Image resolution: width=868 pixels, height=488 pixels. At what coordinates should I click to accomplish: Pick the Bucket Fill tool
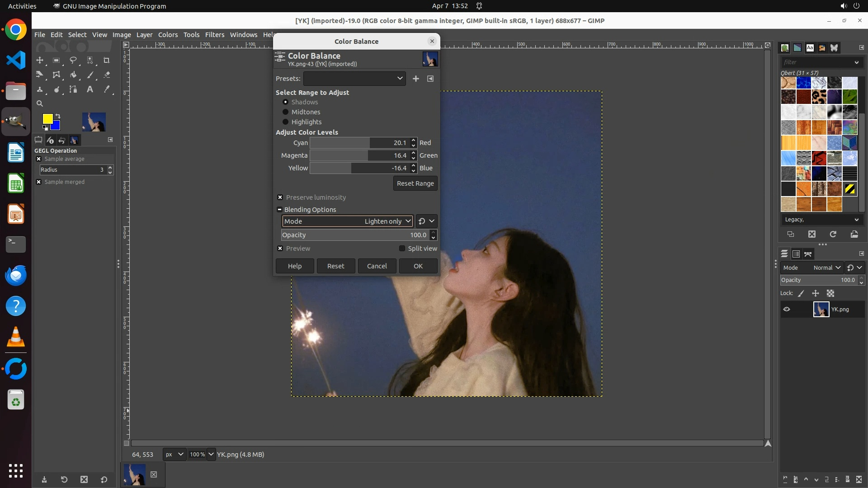point(73,75)
